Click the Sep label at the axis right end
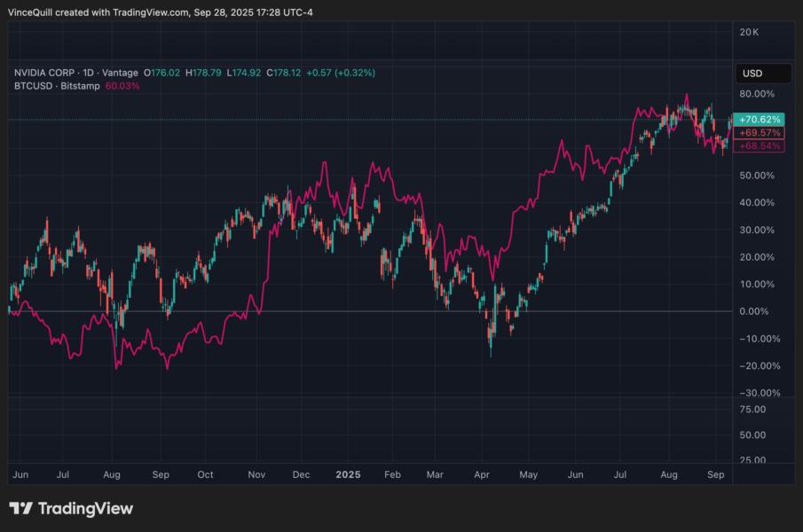This screenshot has height=532, width=803. [x=715, y=475]
